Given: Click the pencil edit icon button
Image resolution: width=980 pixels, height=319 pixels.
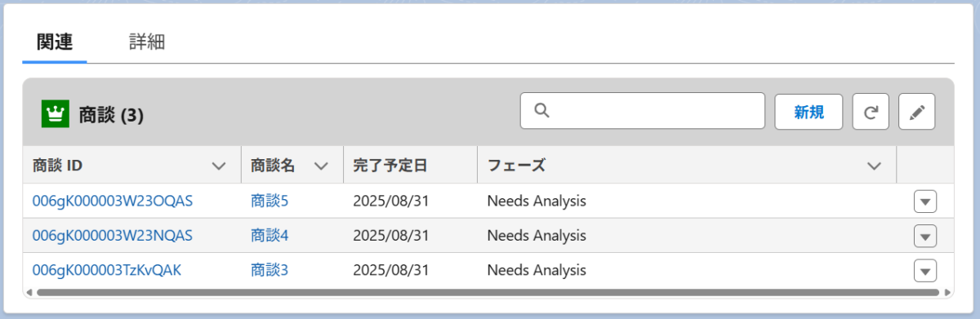Looking at the screenshot, I should click(x=916, y=112).
